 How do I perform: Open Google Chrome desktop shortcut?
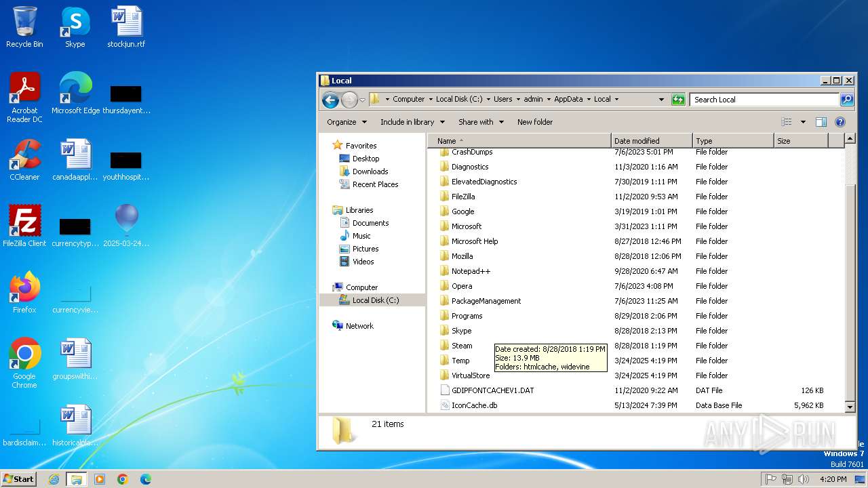[x=24, y=363]
